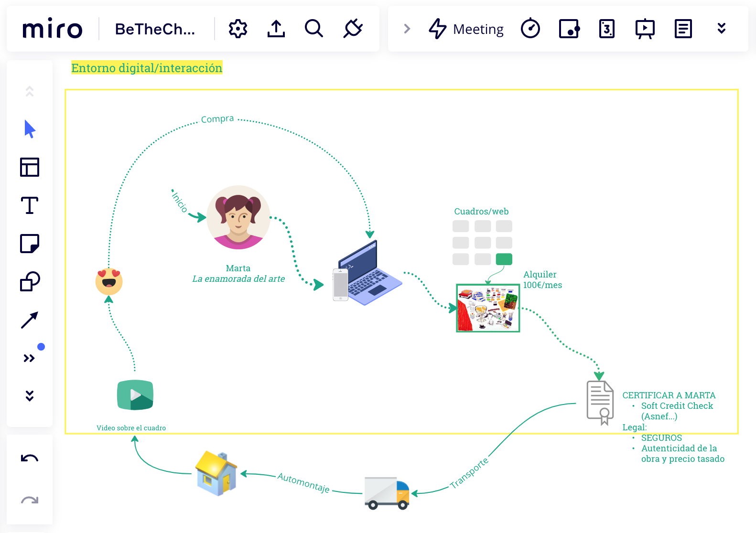Image resolution: width=756 pixels, height=533 pixels.
Task: Click the Meeting button
Action: tap(466, 29)
